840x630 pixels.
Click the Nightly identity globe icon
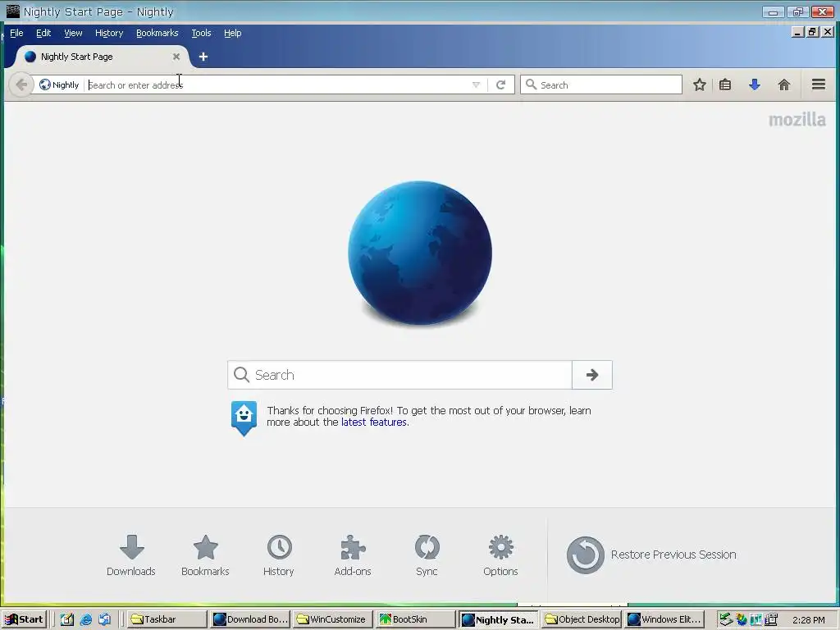[x=45, y=84]
